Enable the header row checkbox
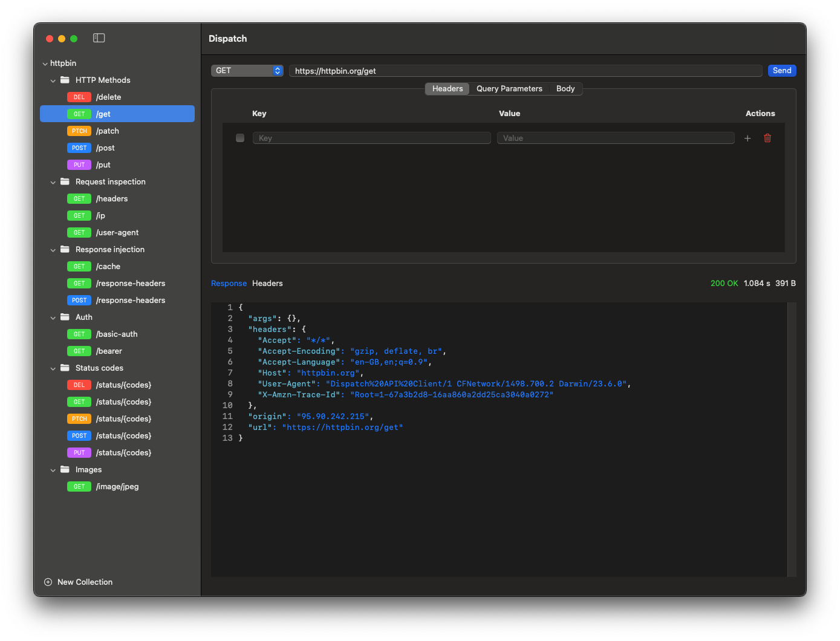 [x=240, y=138]
